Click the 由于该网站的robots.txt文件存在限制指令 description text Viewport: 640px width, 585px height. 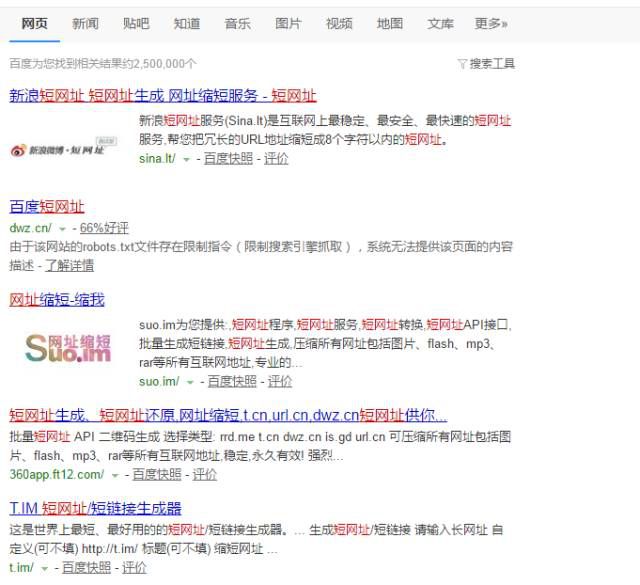(261, 256)
